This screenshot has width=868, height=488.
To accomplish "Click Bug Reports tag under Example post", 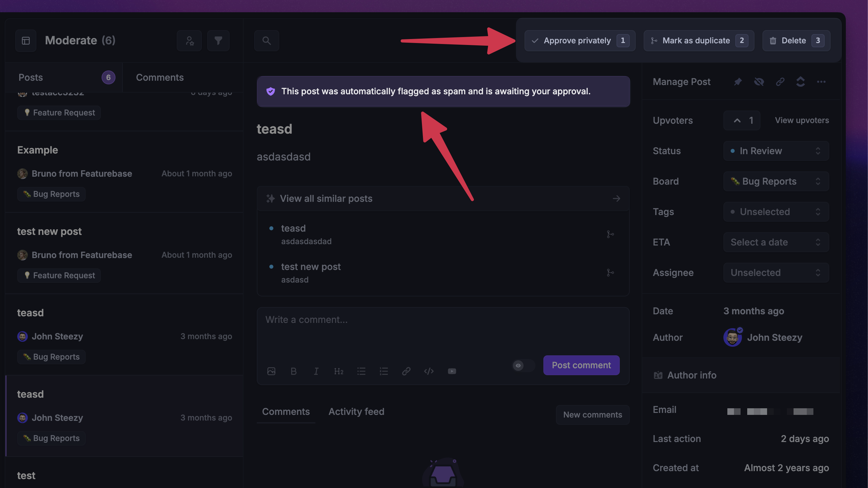I will tap(51, 194).
